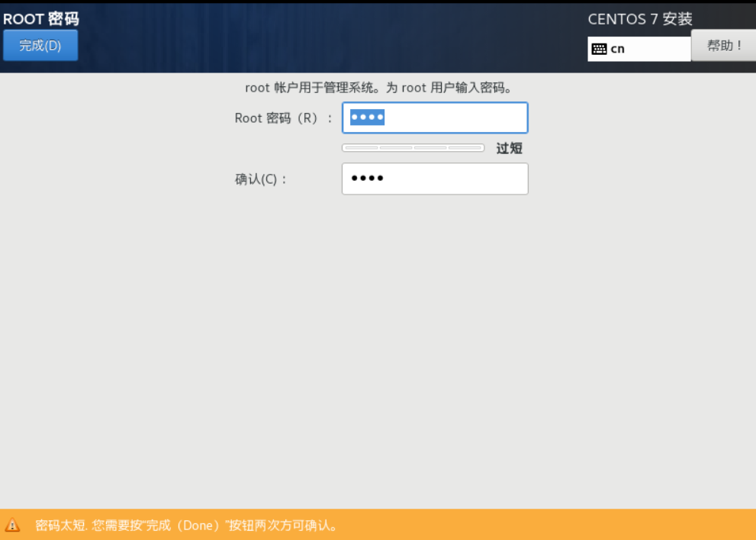Click the ROOT 密码 screen title

tap(40, 18)
